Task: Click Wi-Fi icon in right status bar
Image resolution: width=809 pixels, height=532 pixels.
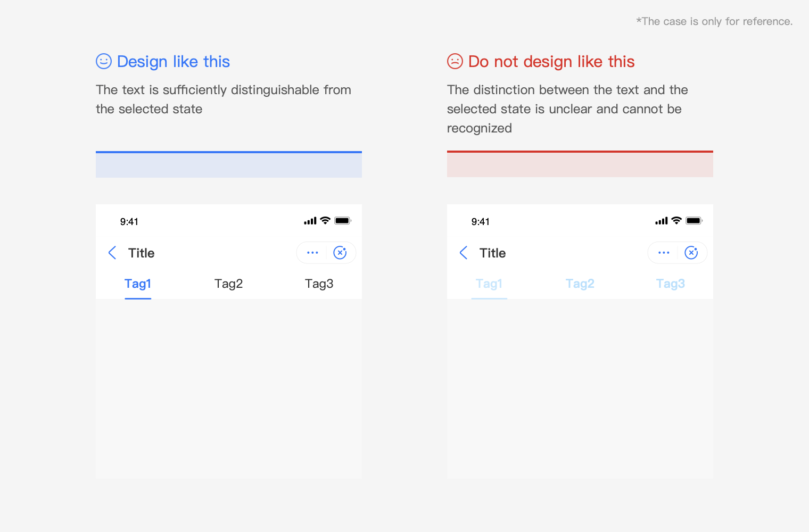Action: 676,220
